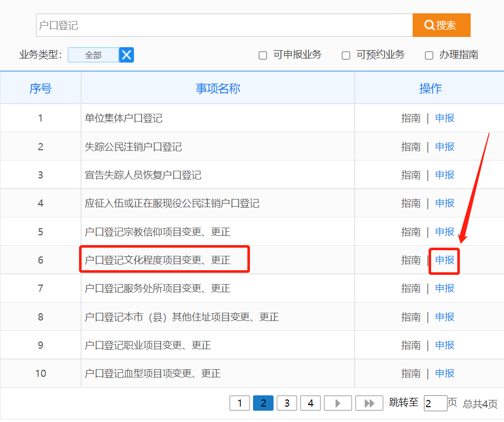Focus the 户口登记 search input field
The image size is (504, 422).
(x=224, y=25)
